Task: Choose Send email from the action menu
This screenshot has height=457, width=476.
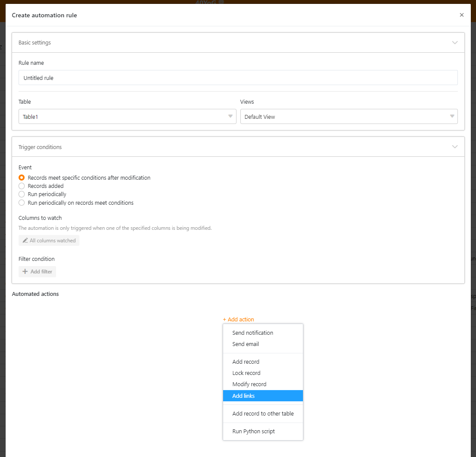Action: pos(246,344)
